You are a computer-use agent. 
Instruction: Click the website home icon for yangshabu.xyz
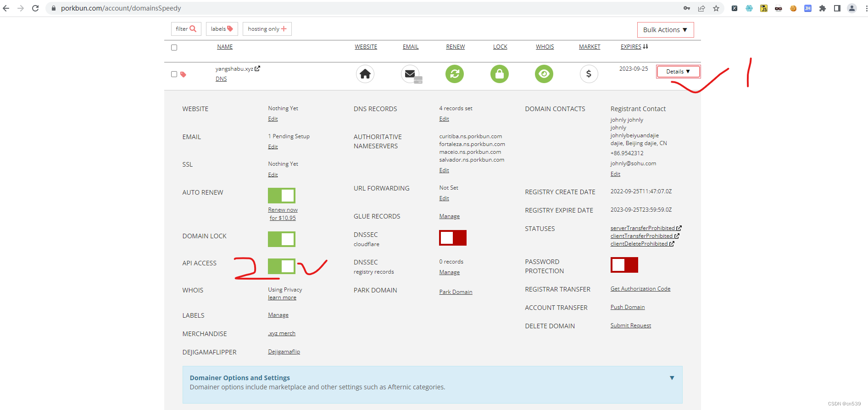(x=365, y=74)
